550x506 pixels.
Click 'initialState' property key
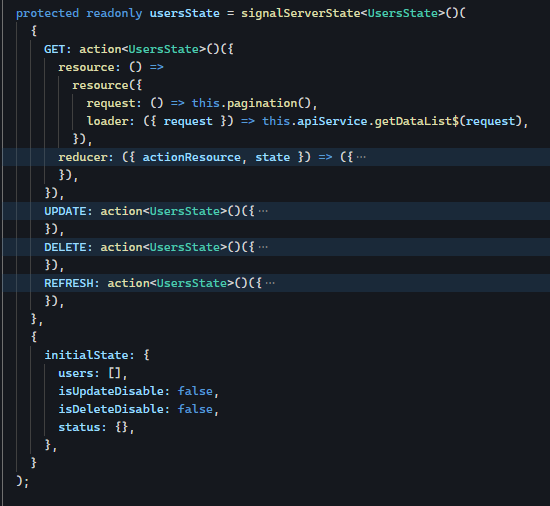[x=86, y=355]
